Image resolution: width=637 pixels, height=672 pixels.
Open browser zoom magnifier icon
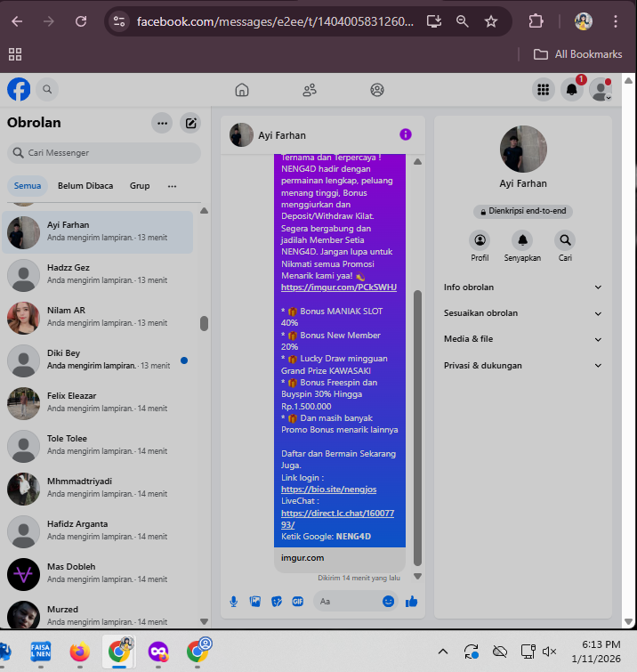coord(463,21)
